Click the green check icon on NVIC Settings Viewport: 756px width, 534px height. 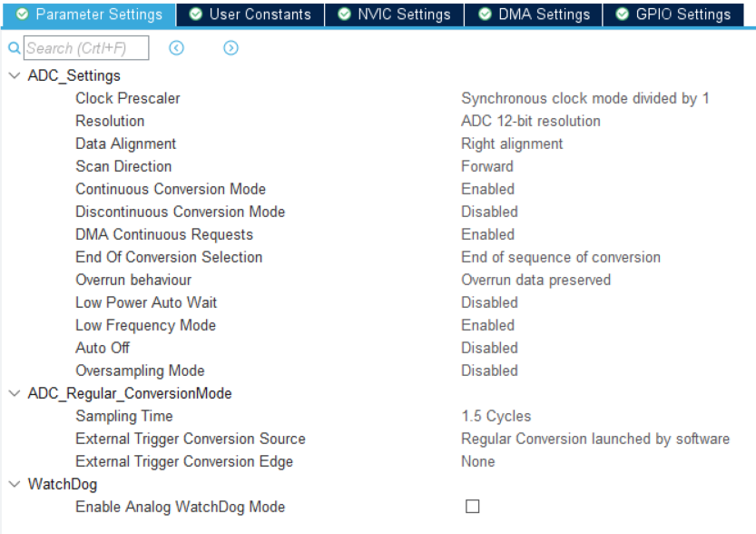tap(344, 14)
